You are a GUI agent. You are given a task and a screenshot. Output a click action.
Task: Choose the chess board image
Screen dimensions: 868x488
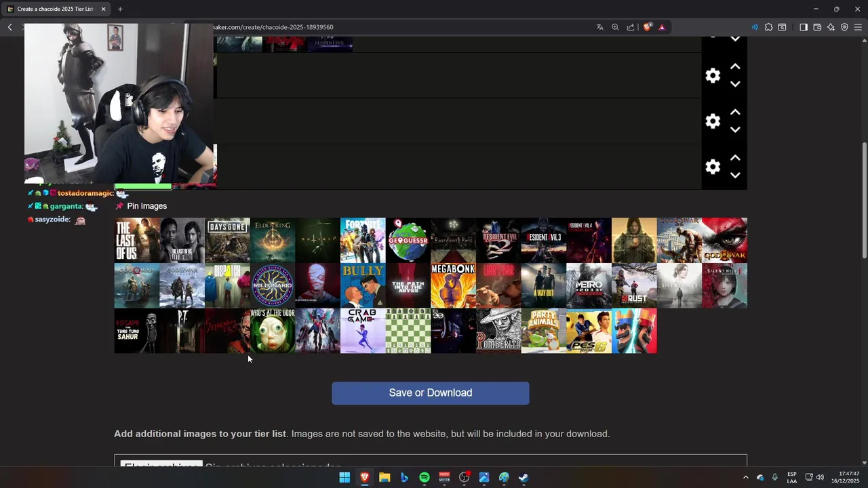pos(408,331)
